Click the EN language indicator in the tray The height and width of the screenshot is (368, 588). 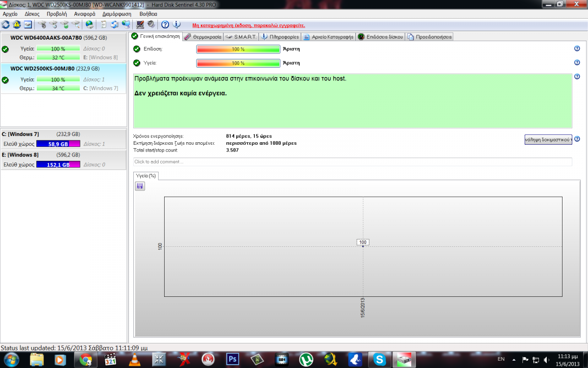(x=500, y=359)
